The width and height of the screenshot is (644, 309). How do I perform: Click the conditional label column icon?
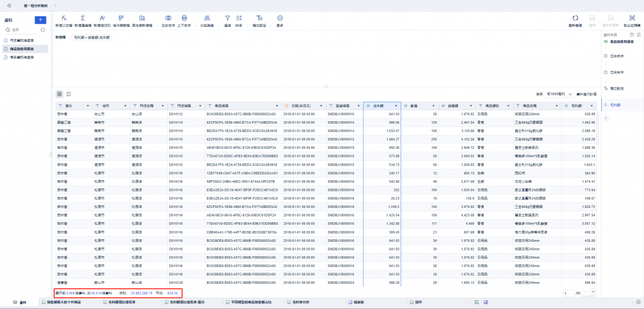click(x=121, y=18)
